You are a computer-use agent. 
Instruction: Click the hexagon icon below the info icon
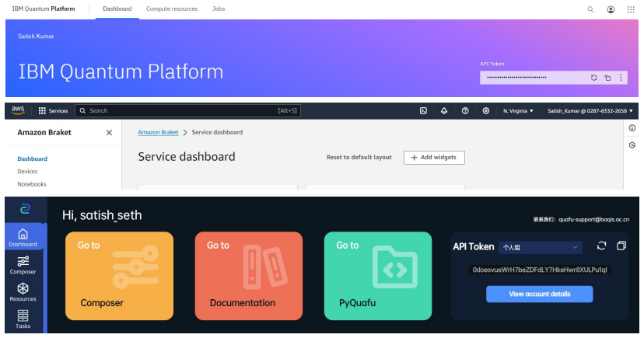[x=632, y=145]
